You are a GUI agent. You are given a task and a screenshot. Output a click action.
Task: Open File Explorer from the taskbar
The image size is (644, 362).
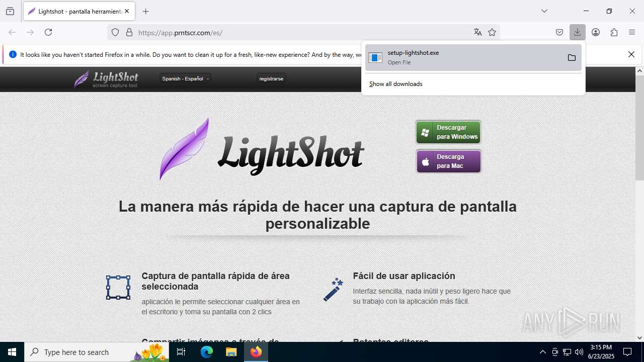pyautogui.click(x=231, y=352)
